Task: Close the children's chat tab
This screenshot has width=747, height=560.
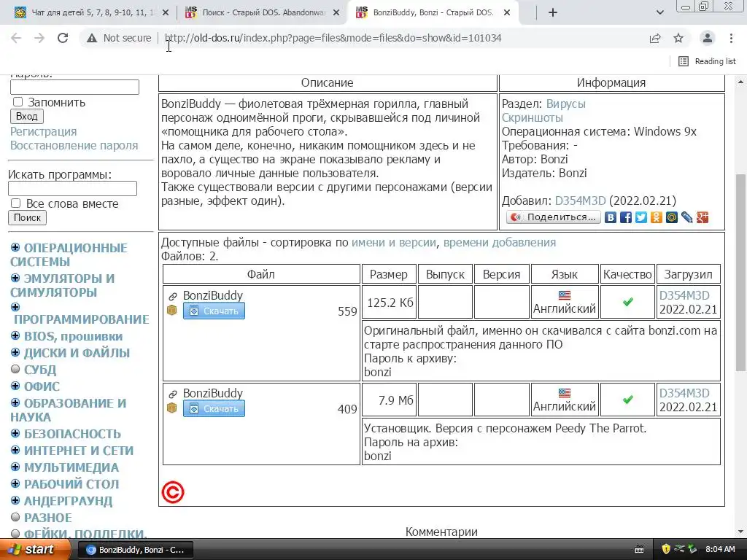Action: 166,13
